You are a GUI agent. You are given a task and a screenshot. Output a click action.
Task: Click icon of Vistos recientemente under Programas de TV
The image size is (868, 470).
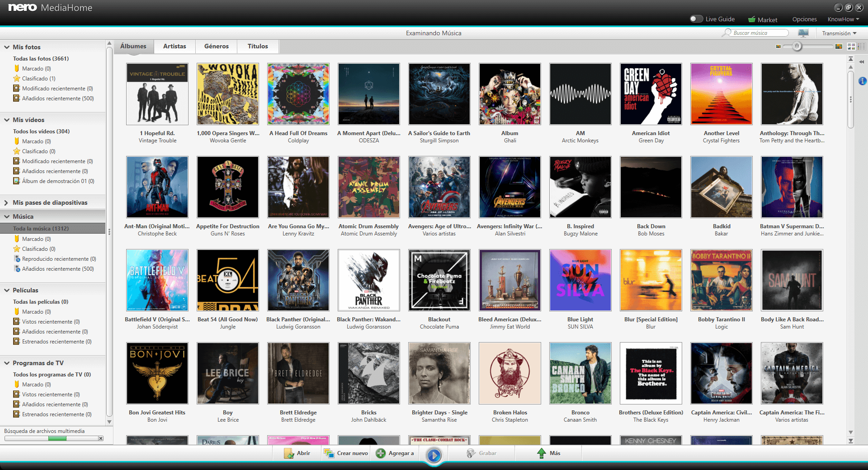click(17, 395)
